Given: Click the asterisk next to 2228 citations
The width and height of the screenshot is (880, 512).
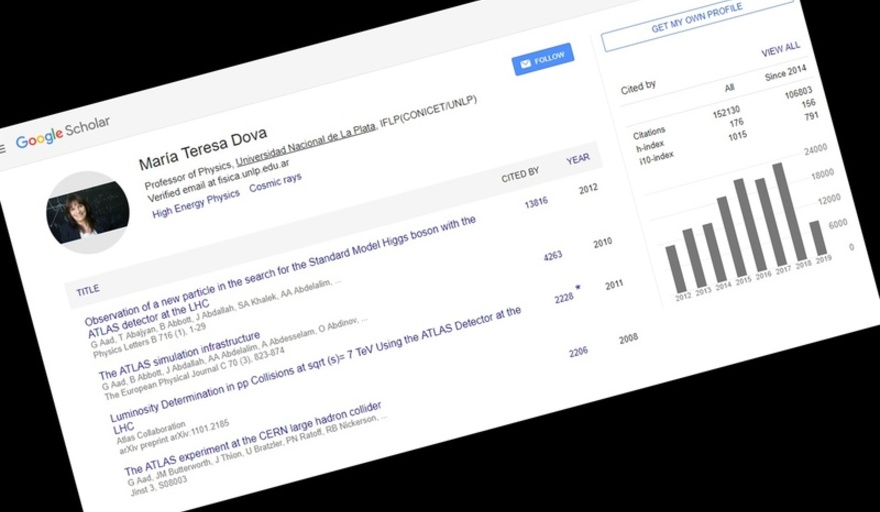Looking at the screenshot, I should [x=578, y=288].
